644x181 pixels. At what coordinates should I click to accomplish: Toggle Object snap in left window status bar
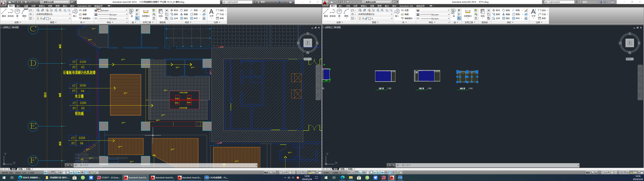[64, 172]
